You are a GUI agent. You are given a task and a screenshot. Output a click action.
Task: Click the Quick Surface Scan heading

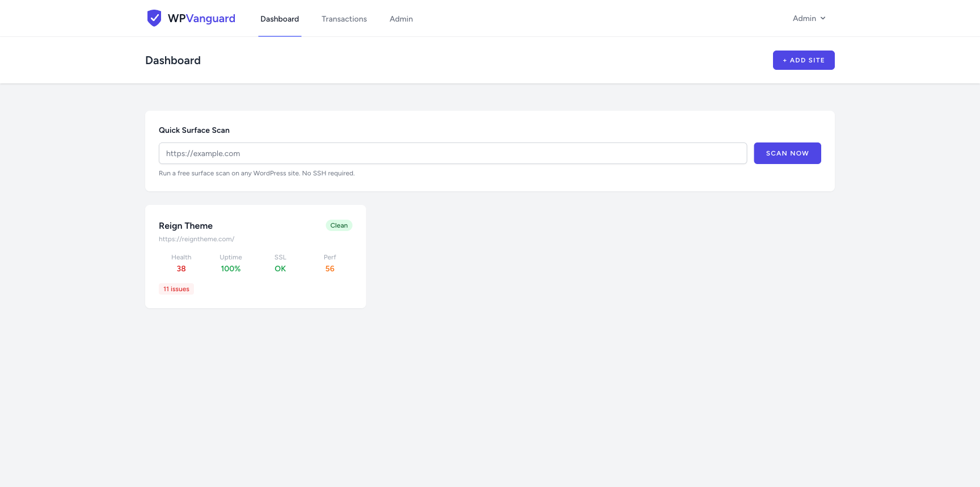194,130
